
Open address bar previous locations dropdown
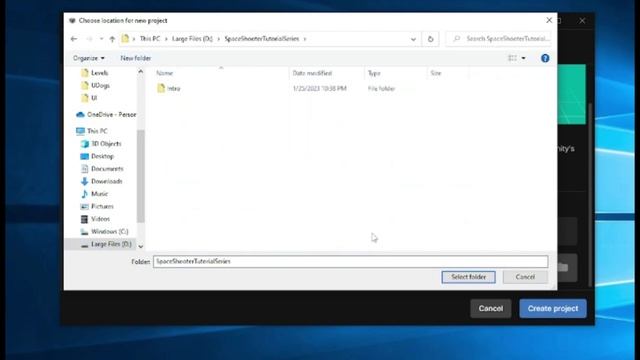click(413, 39)
